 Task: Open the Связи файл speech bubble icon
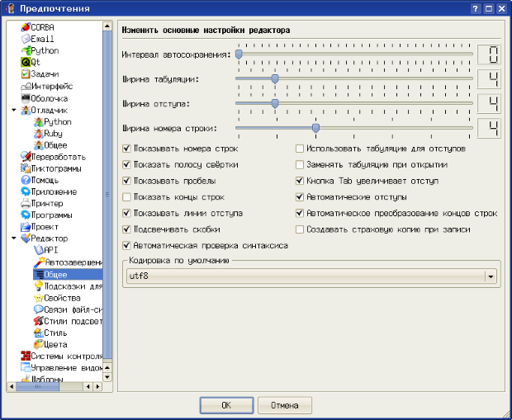click(39, 309)
